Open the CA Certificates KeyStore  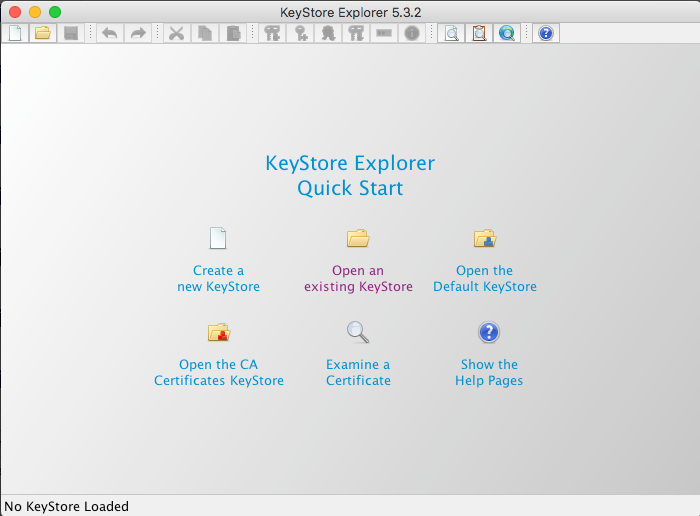[x=219, y=355]
